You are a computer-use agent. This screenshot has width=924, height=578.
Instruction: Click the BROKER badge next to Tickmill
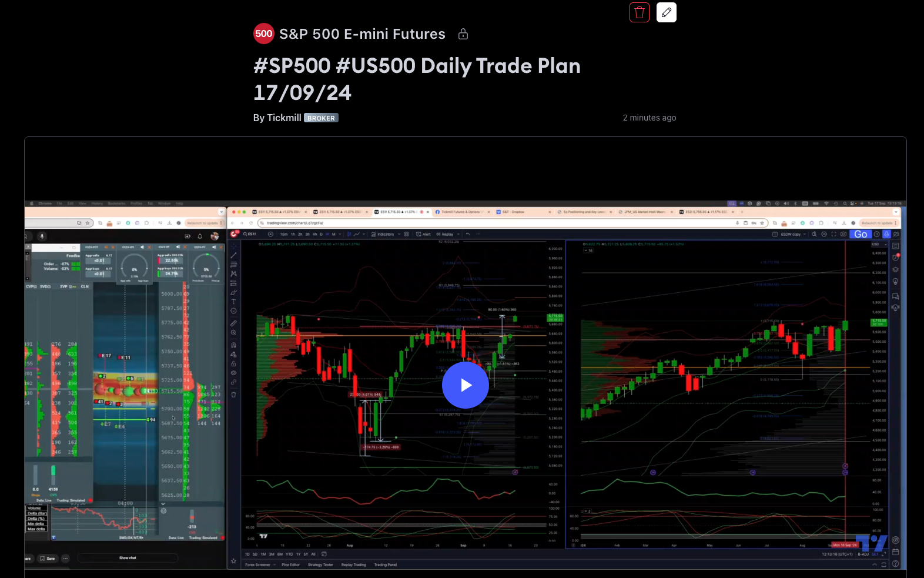[x=321, y=118]
